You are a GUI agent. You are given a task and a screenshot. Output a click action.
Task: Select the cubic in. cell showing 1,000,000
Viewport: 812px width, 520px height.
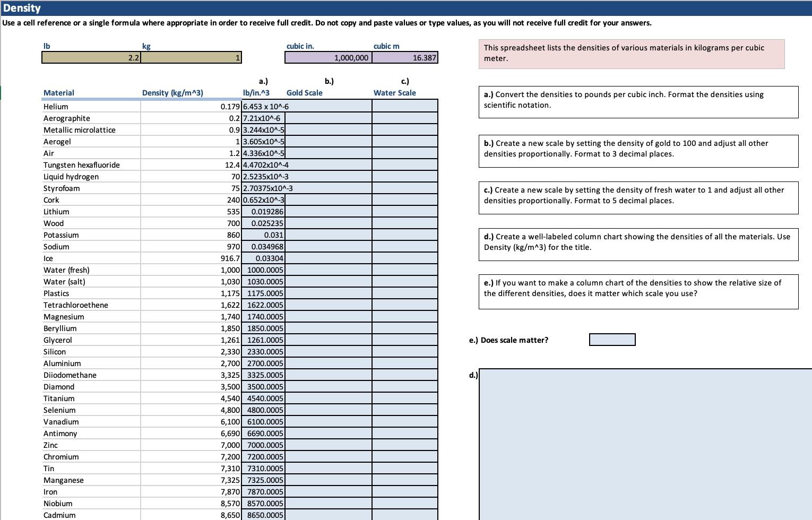coord(328,57)
